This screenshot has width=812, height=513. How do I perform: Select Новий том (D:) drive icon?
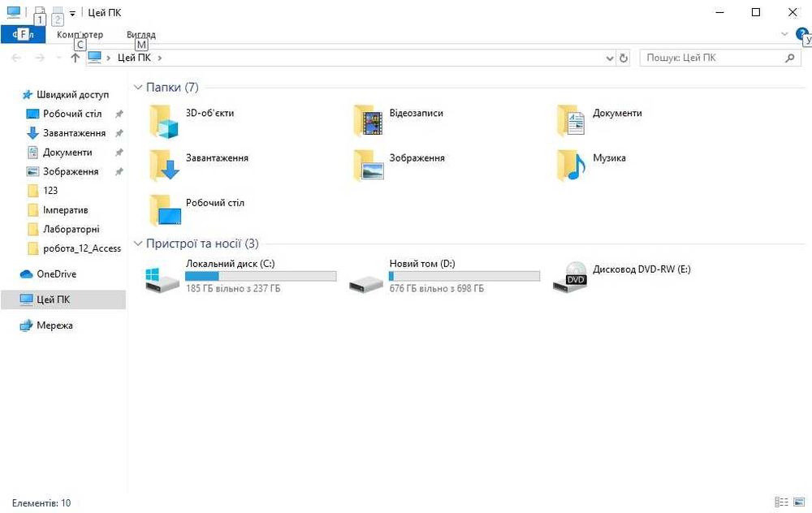click(x=366, y=282)
